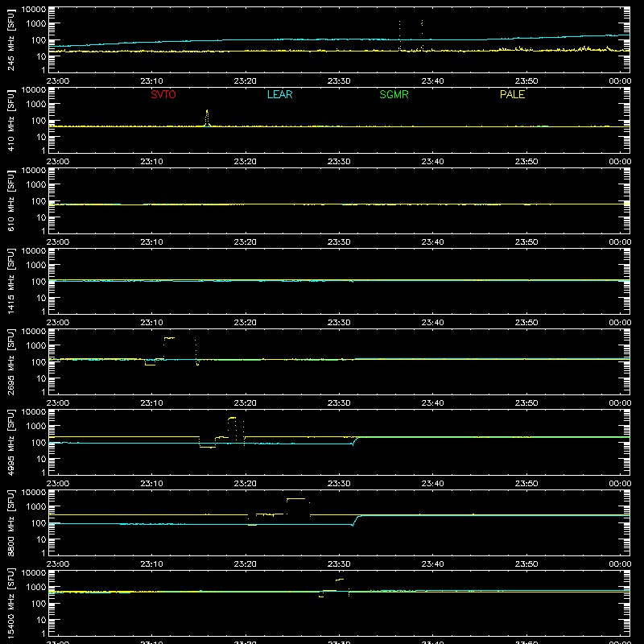This screenshot has width=644, height=644.
Task: Select the 610 MHz [SFU] axis title
Action: point(10,200)
